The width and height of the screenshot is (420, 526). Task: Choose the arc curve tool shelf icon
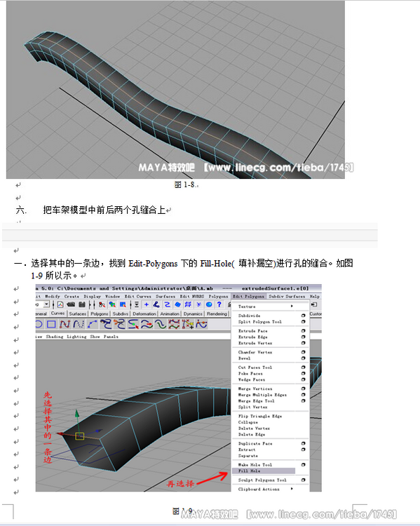[93, 324]
